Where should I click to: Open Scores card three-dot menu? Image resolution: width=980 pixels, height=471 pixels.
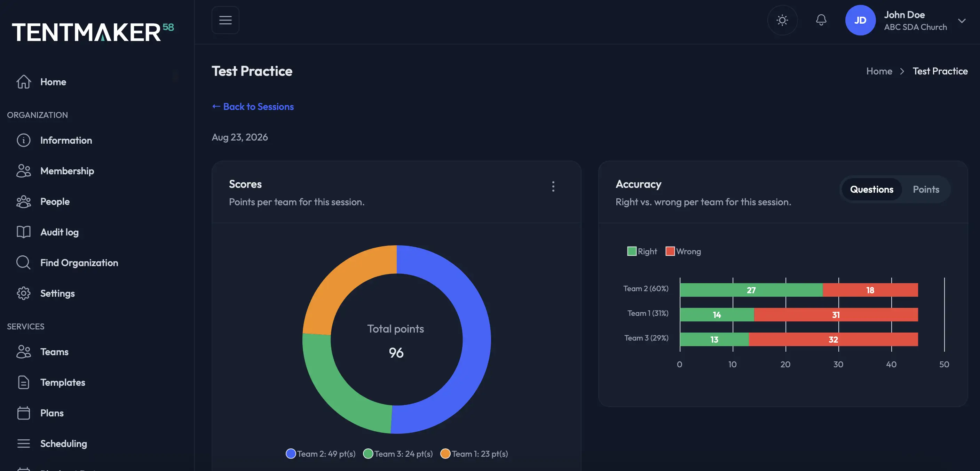(553, 186)
